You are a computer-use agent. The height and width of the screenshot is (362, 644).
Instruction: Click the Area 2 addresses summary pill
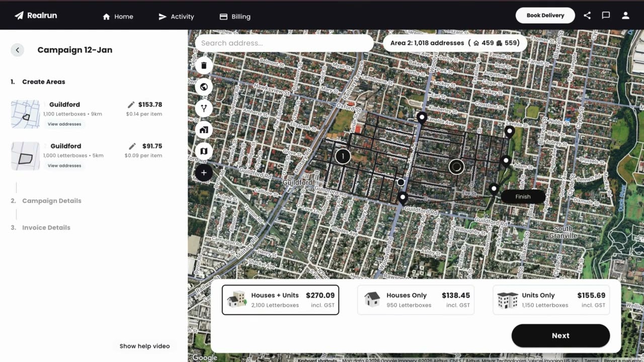point(455,43)
